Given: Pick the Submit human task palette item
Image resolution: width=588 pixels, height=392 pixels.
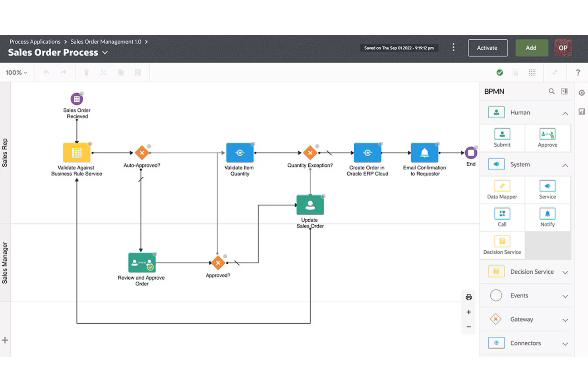Looking at the screenshot, I should [x=502, y=138].
